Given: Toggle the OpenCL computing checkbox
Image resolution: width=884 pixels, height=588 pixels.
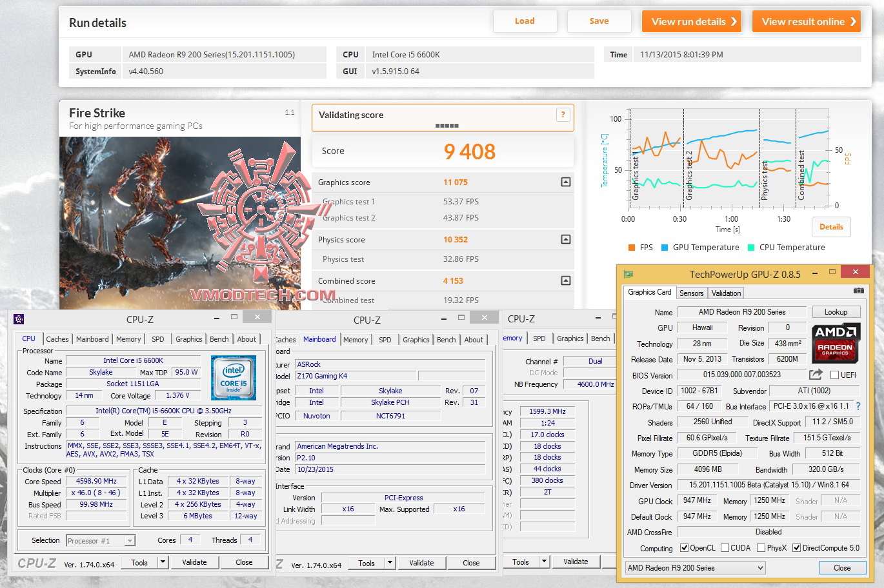Looking at the screenshot, I should coord(684,548).
